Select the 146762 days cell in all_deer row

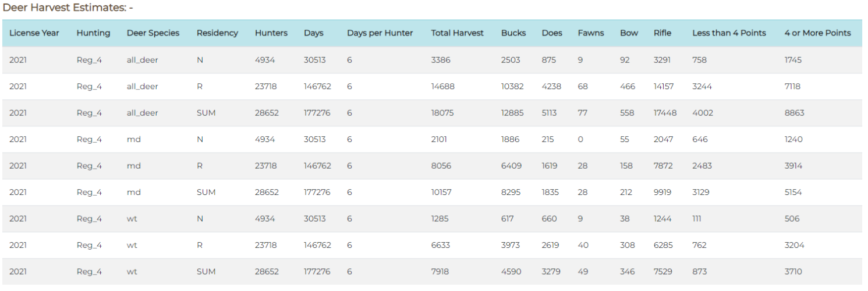(317, 86)
